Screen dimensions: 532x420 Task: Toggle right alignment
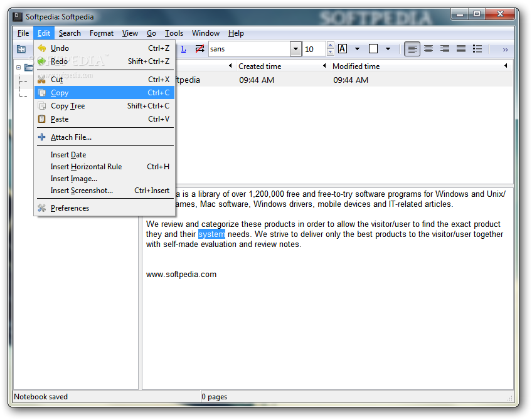[x=445, y=49]
